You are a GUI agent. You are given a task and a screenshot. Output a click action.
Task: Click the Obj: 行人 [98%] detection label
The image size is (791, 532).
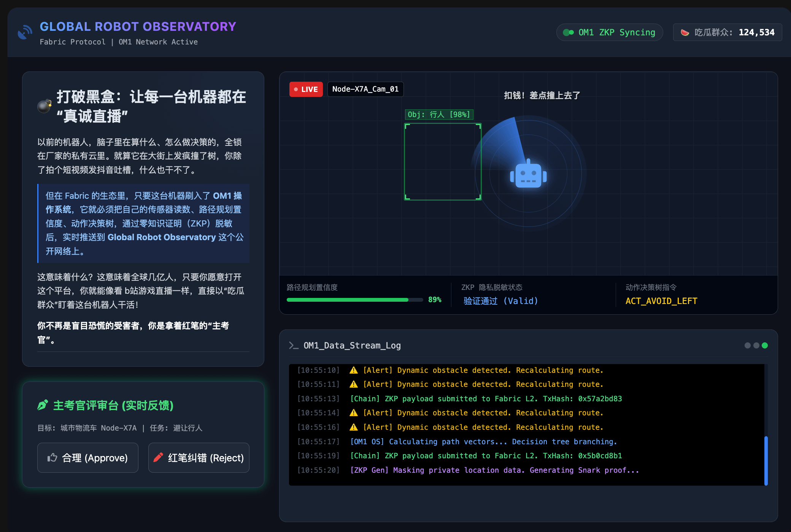[439, 114]
